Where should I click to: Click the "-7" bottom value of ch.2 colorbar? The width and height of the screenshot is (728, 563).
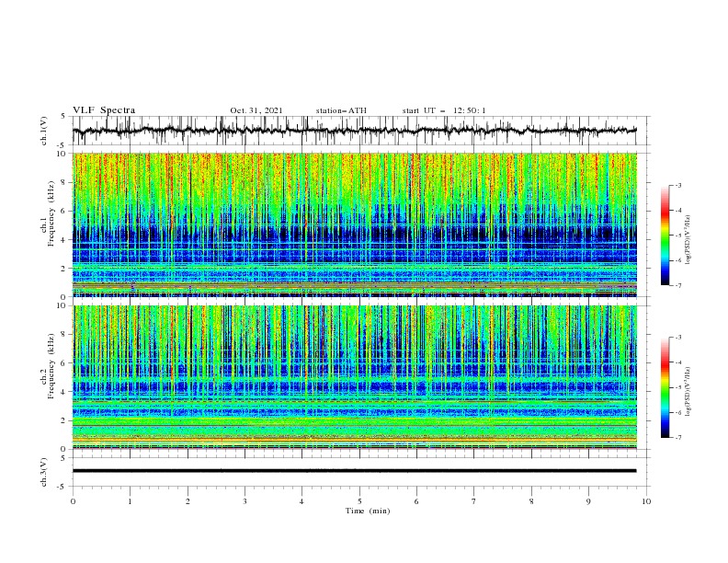[x=677, y=438]
